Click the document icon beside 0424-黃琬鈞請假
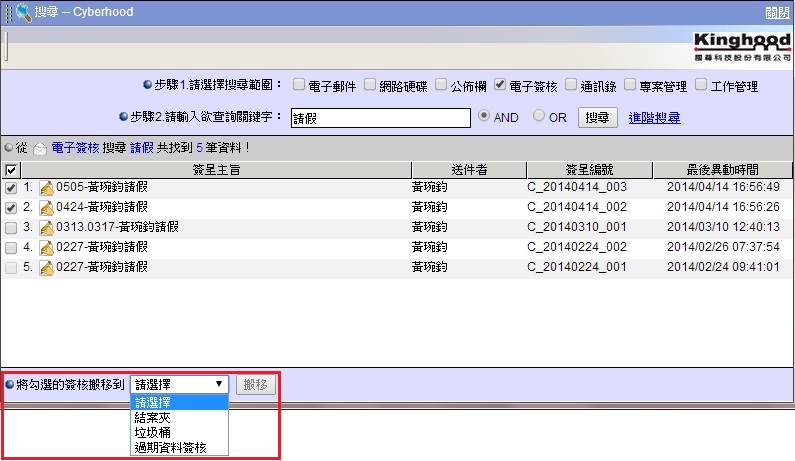 tap(46, 208)
